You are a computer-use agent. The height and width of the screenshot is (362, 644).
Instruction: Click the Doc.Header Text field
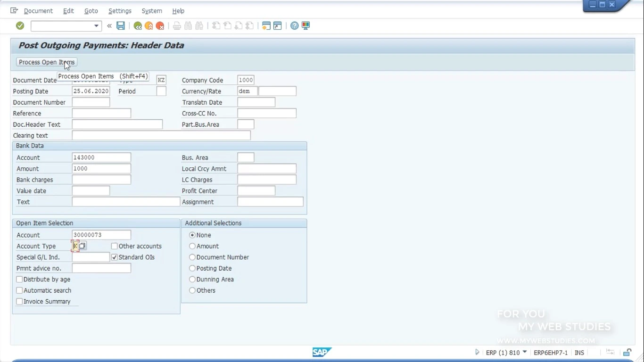[x=117, y=124]
